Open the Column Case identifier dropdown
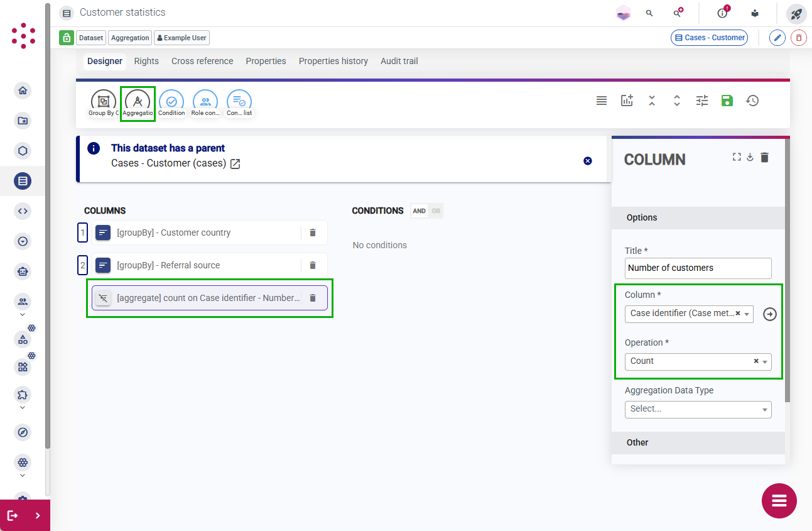Viewport: 812px width, 531px height. click(689, 314)
